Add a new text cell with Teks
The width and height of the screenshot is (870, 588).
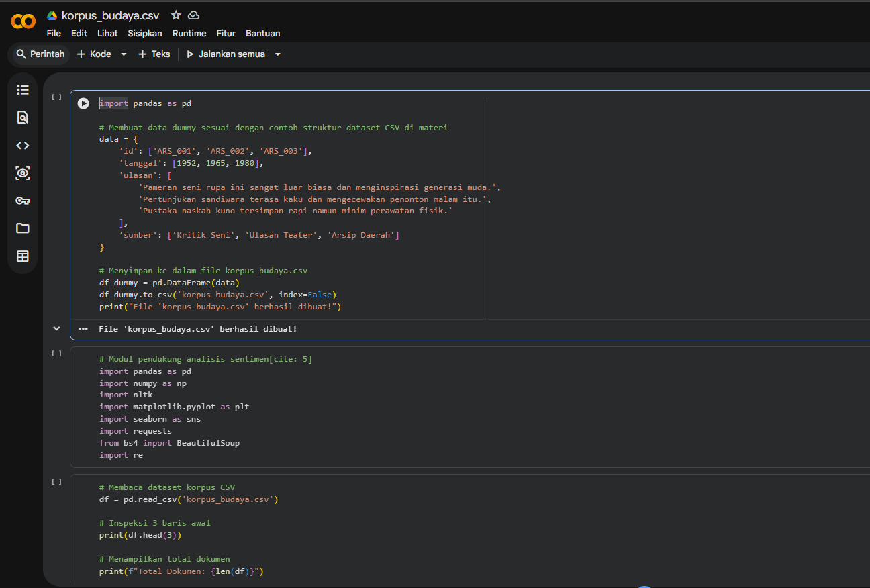154,54
